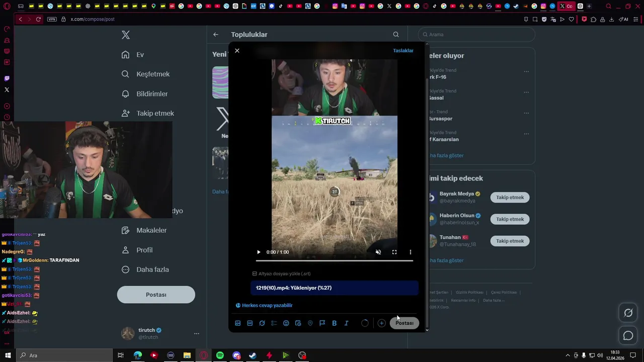This screenshot has width=644, height=362.
Task: Click the flag icon in composer toolbar
Action: (x=323, y=323)
